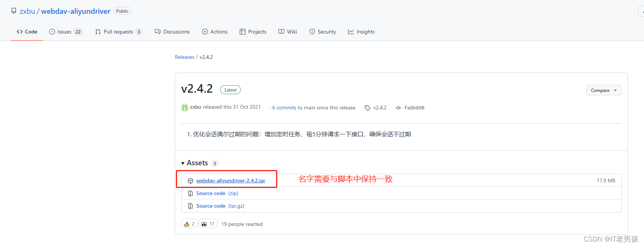Click the package icon beside the jar file
This screenshot has height=246, width=644.
point(190,181)
